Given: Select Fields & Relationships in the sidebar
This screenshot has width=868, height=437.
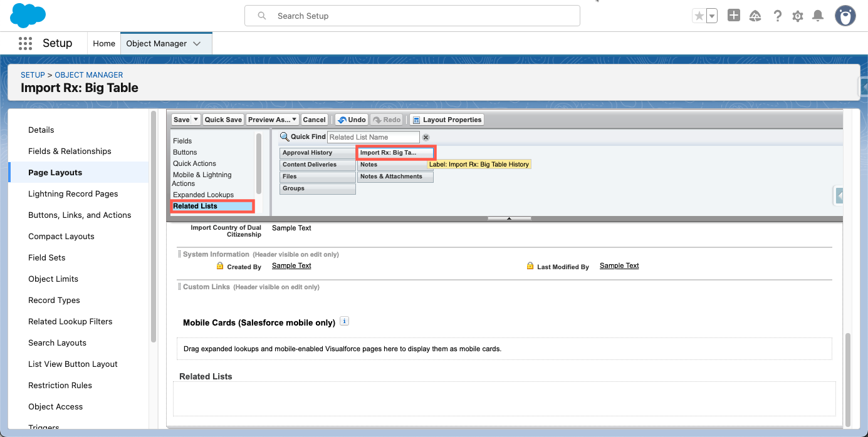Looking at the screenshot, I should [x=70, y=151].
